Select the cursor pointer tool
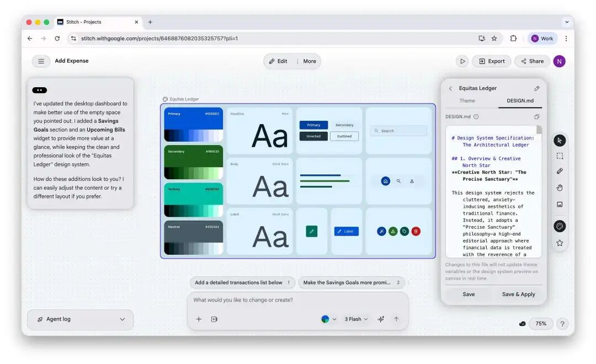This screenshot has width=596, height=364. (x=560, y=141)
